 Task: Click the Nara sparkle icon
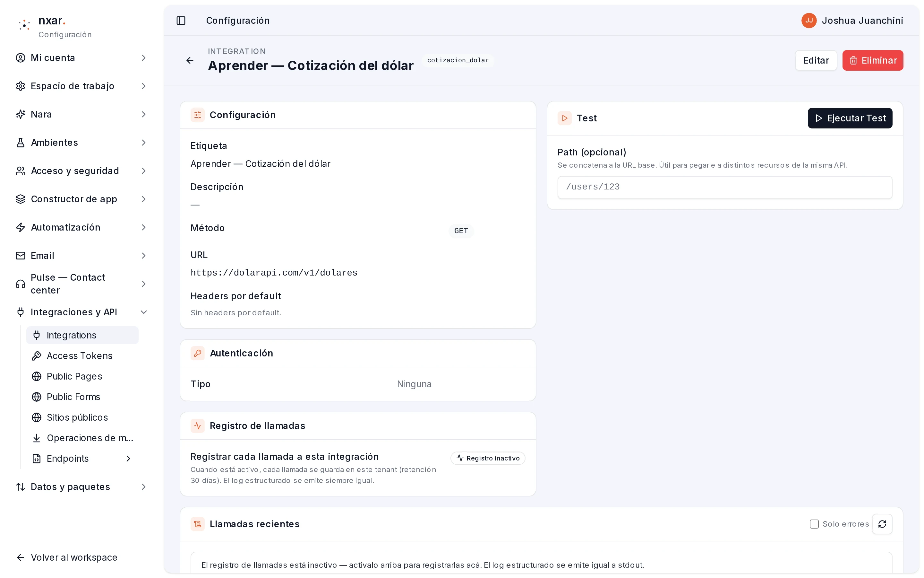[x=21, y=114]
